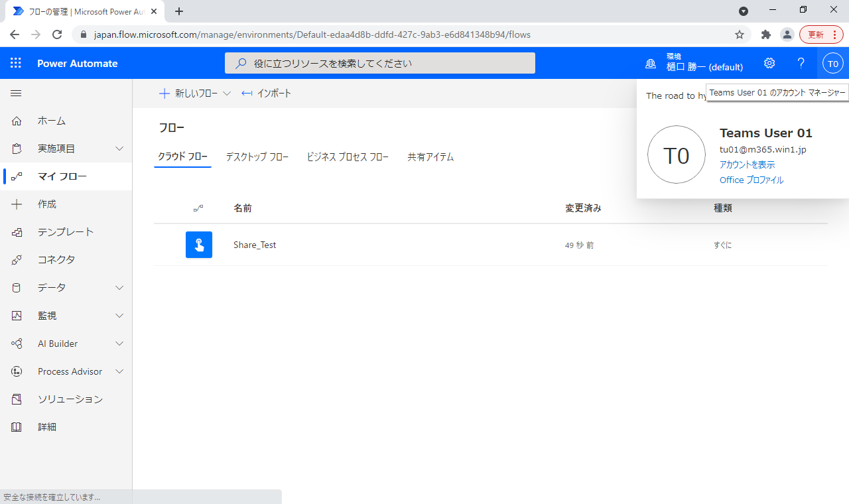
Task: Click the Share_Test instant flow icon
Action: pyautogui.click(x=199, y=245)
